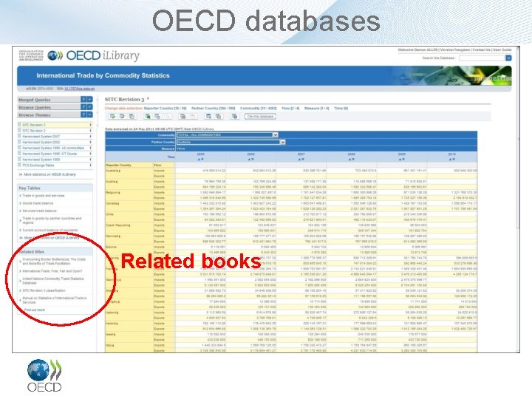This screenshot has height=399, width=532.
Task: Tick the SITC Revision 2 checkbox
Action: (x=19, y=131)
